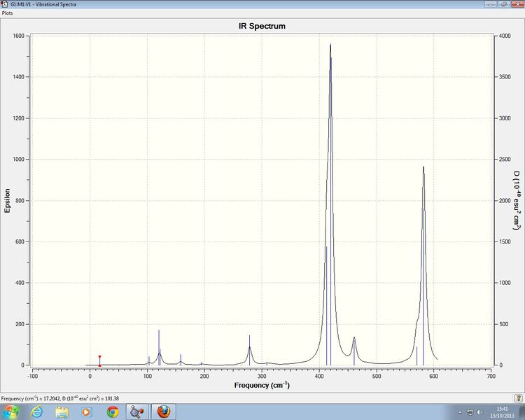Click the GaussView window title icon
Screen dimensions: 525x420
[4, 4]
